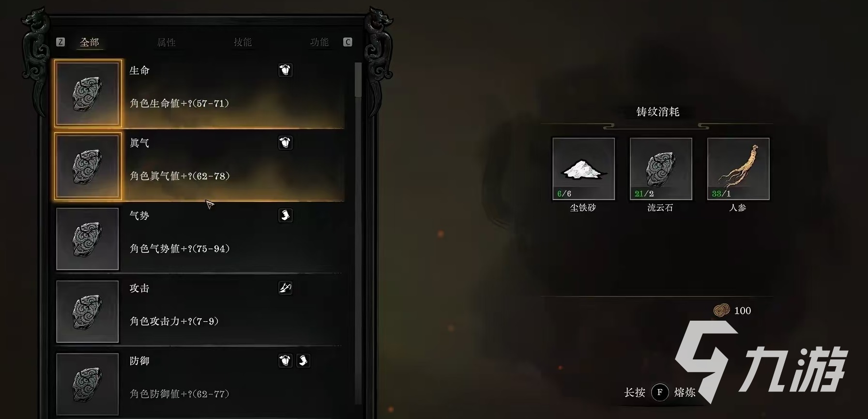
Task: Pick the 防御 rune stone icon
Action: tap(88, 384)
